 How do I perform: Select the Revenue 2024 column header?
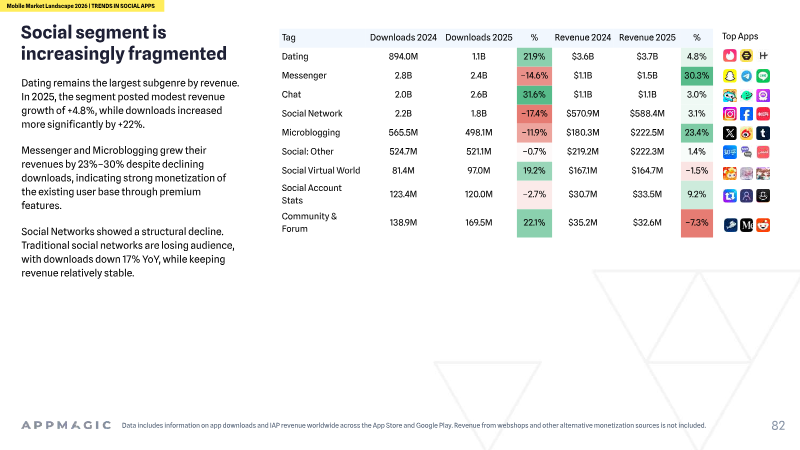(583, 38)
